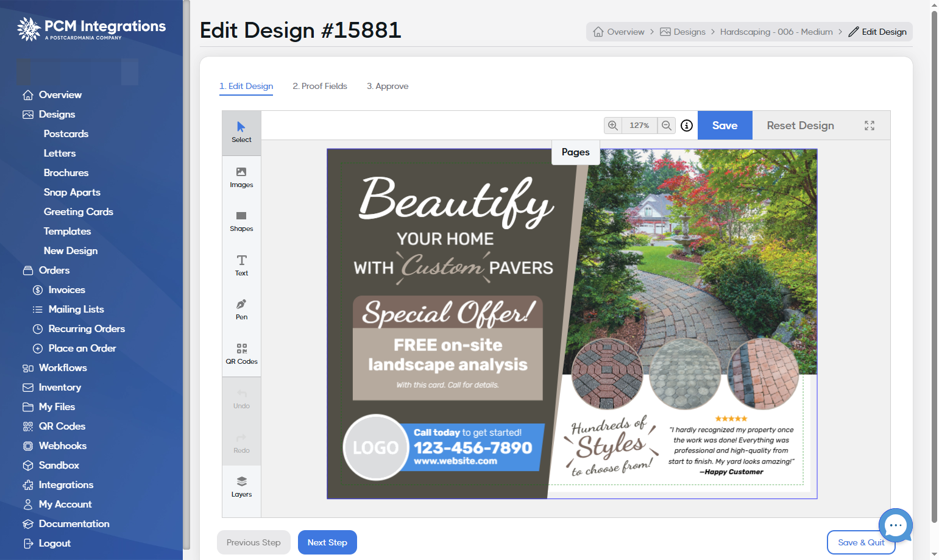This screenshot has height=560, width=939.
Task: Click the PCM Integrations logo
Action: [91, 29]
